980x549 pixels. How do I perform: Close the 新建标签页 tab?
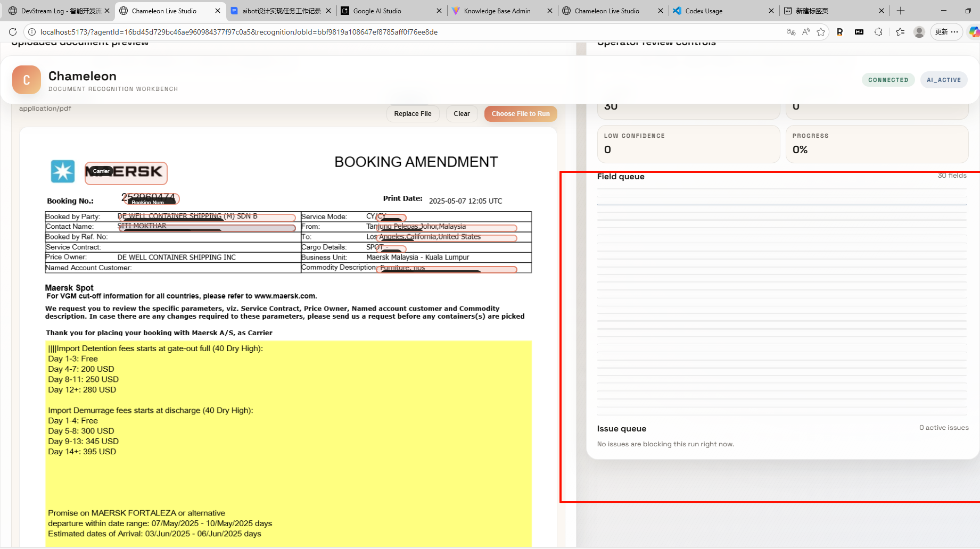882,11
